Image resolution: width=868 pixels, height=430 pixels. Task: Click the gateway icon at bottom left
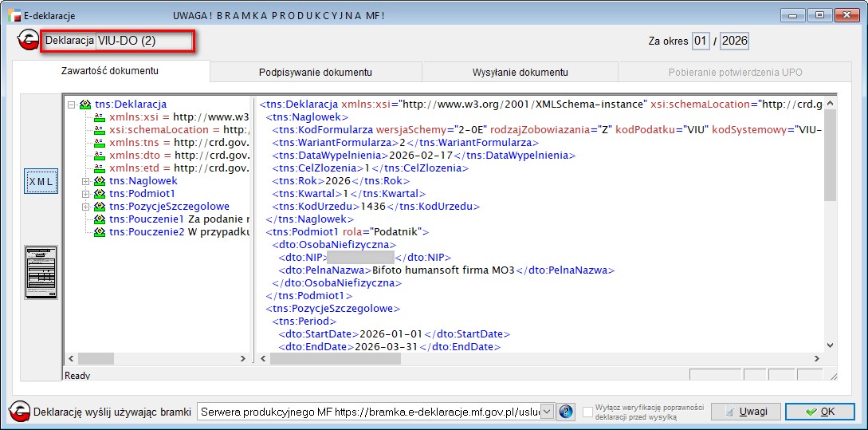click(19, 412)
